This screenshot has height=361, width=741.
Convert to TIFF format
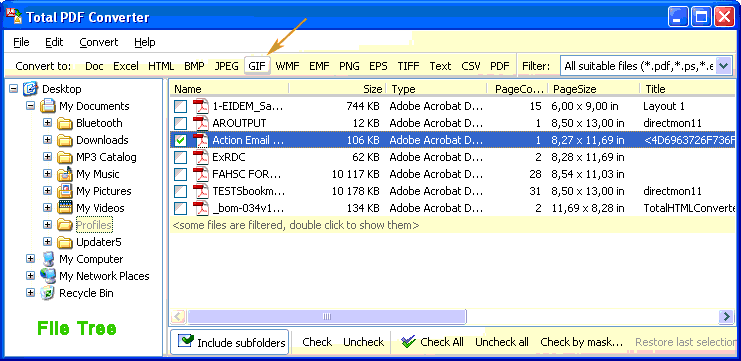(408, 66)
